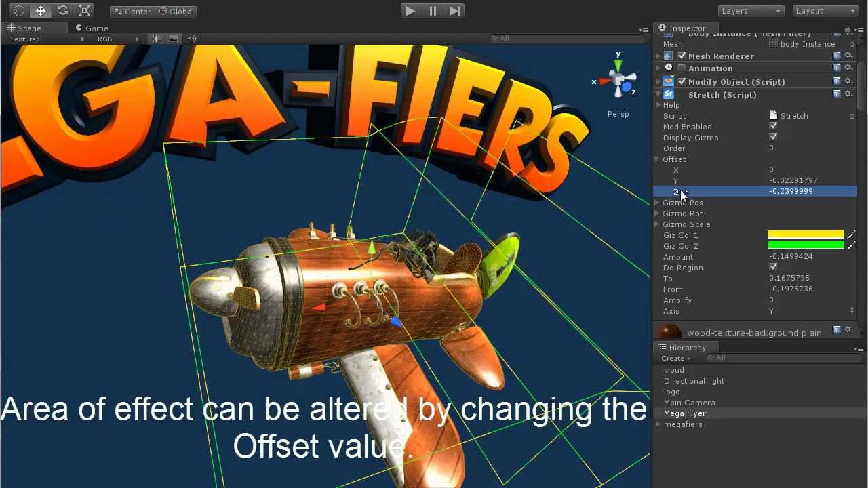Toggle the Center pivot button

click(x=132, y=11)
